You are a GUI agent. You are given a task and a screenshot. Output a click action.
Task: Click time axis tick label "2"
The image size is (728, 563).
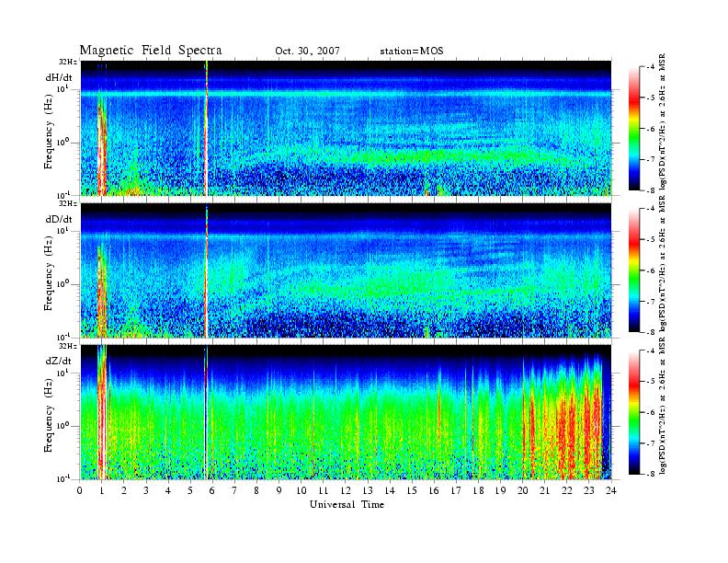pos(124,491)
